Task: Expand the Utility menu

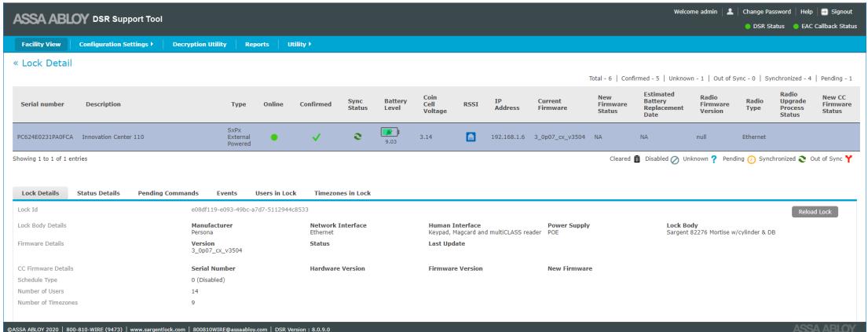Action: coord(299,44)
